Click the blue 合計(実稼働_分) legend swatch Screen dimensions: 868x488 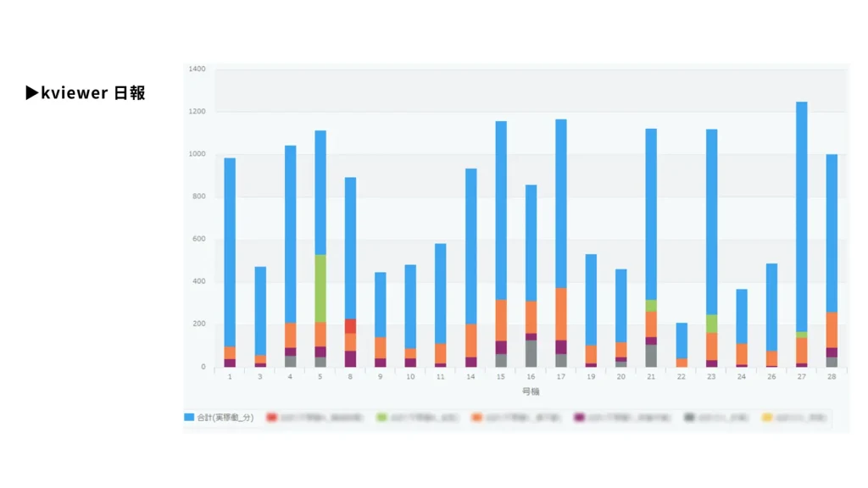pos(189,418)
